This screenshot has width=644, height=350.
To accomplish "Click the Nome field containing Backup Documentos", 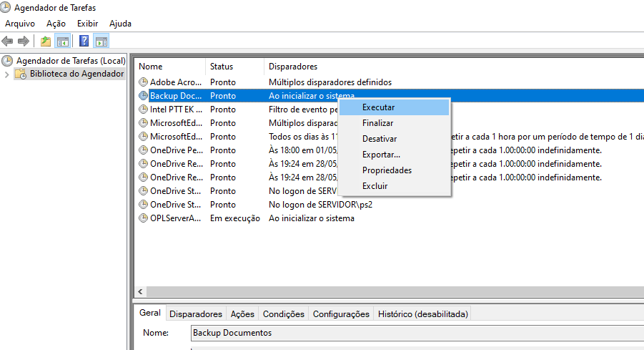I will [417, 333].
